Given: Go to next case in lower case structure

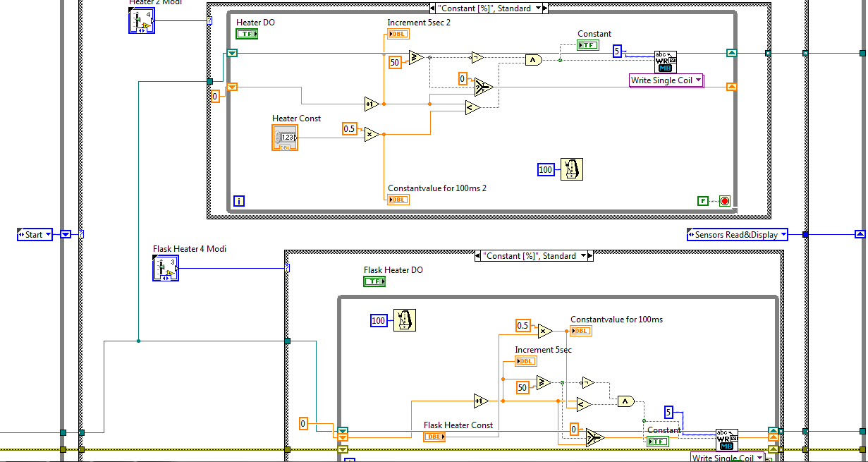Looking at the screenshot, I should pyautogui.click(x=590, y=256).
